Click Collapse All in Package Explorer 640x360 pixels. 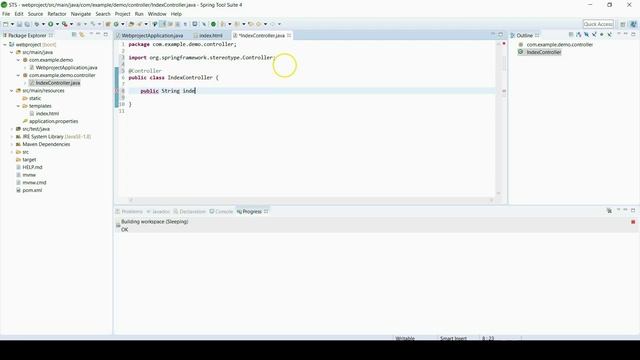(74, 35)
